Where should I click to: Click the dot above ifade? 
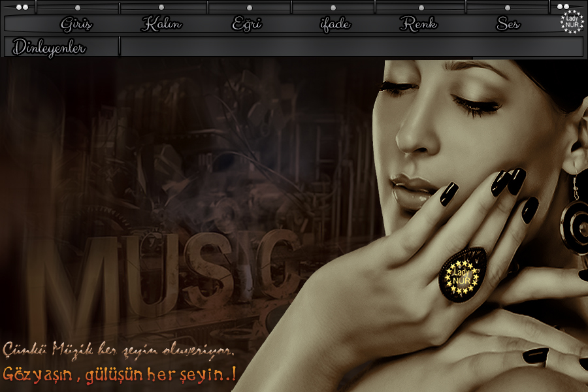tap(333, 8)
